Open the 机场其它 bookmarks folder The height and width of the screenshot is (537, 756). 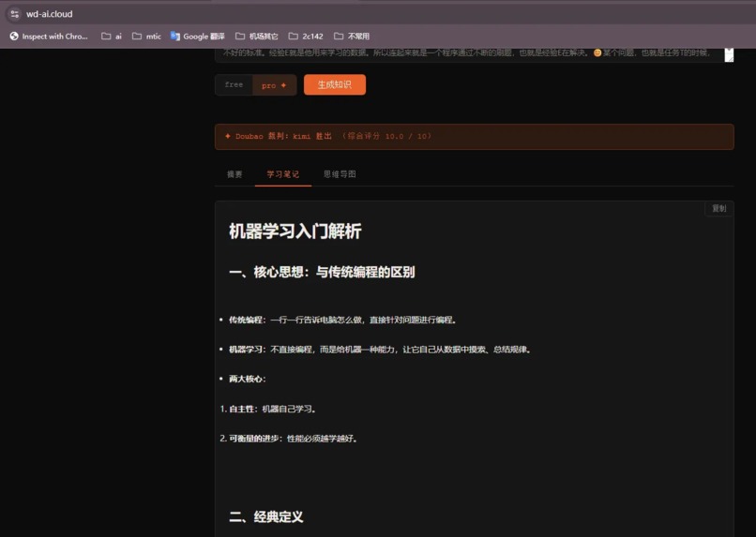pos(256,37)
